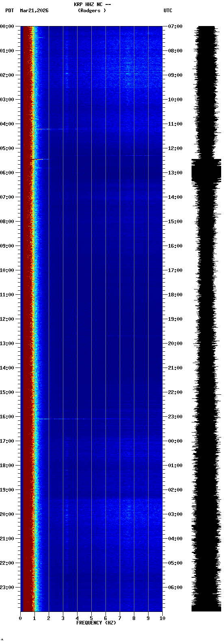This screenshot has width=224, height=644.
Task: Click the UTC "15:00" time label
Action: [x=175, y=222]
